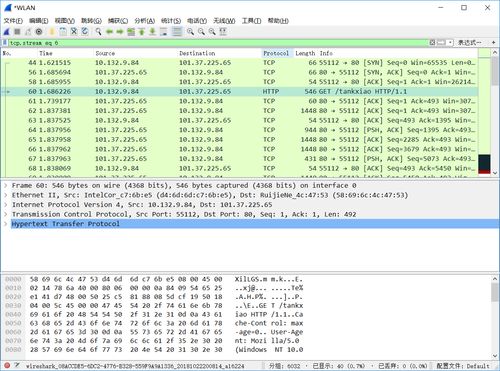Viewport: 500px width, 371px height.
Task: Sort by the Destination column header
Action: pos(219,53)
